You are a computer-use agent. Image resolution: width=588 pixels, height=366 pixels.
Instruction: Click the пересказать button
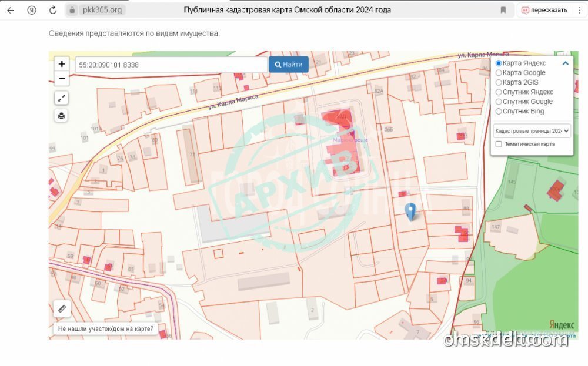coord(545,10)
